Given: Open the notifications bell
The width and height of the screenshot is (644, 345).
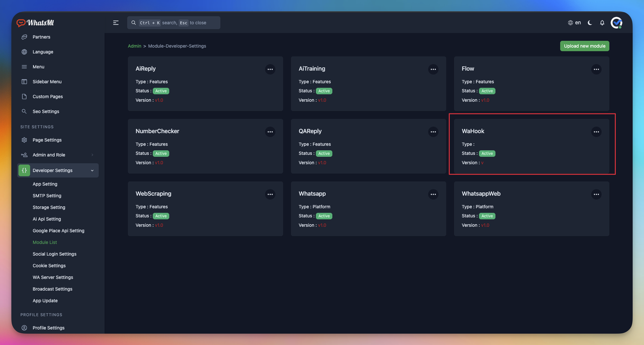Looking at the screenshot, I should point(602,23).
